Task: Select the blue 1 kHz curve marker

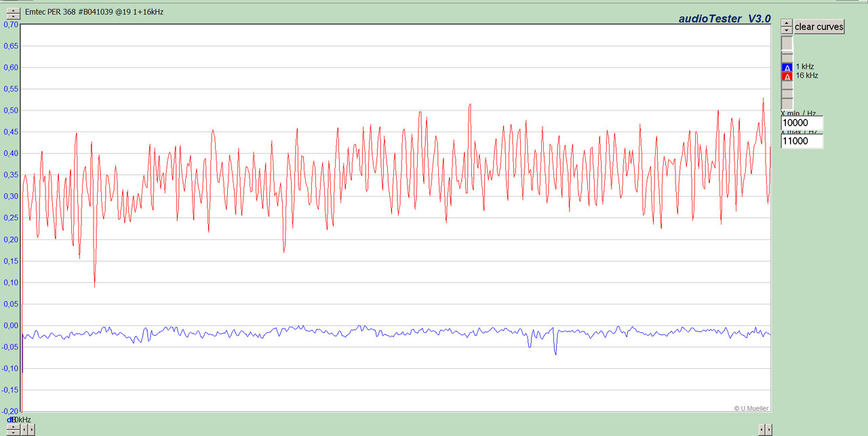Action: click(787, 68)
